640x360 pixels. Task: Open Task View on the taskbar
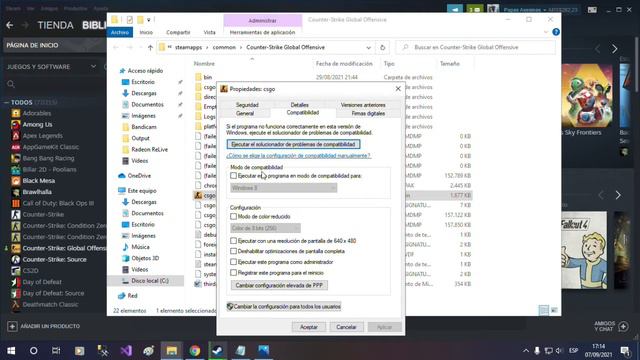pos(56,351)
